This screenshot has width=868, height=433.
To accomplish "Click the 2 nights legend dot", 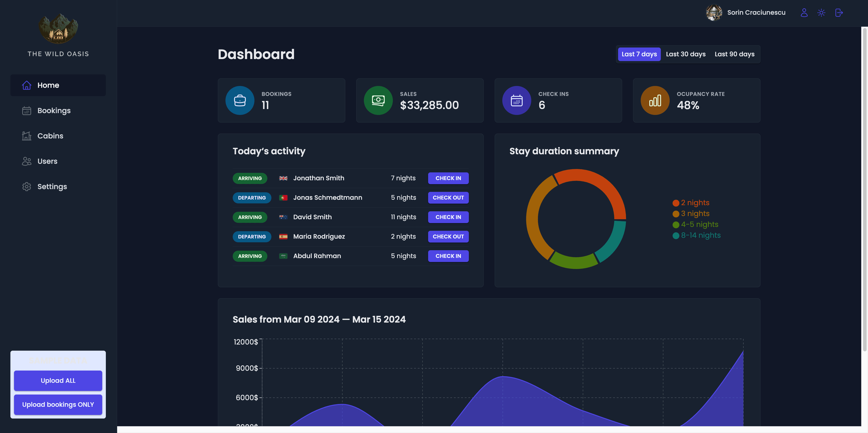I will (x=676, y=203).
